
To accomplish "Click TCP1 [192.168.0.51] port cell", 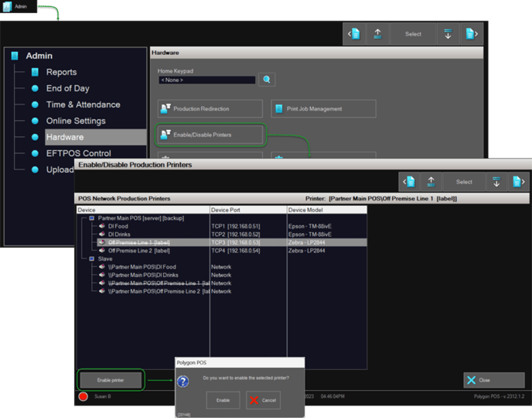I will click(236, 226).
